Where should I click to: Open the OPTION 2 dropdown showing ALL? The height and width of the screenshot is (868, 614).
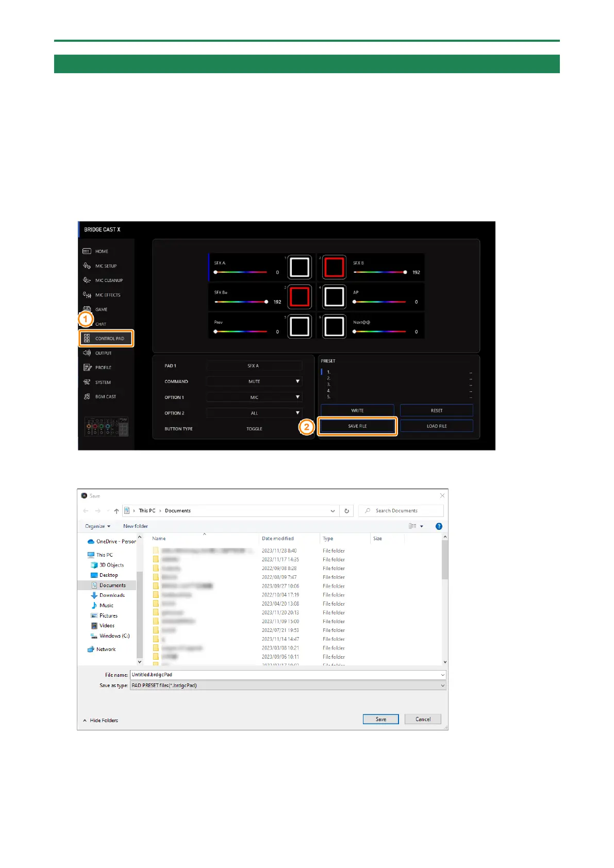pos(254,413)
